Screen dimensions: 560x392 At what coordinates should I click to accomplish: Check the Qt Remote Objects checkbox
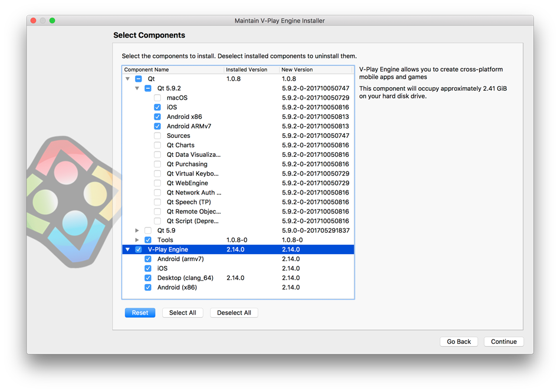(x=157, y=212)
